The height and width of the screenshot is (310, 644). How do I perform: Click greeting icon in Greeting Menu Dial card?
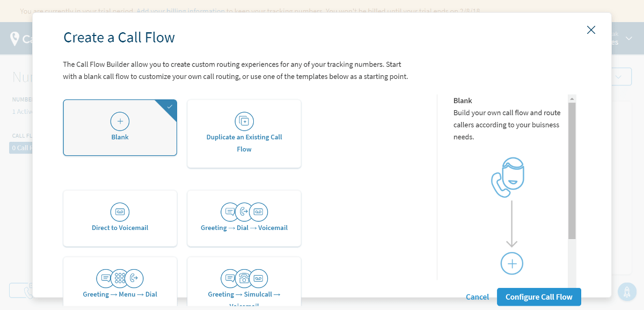pyautogui.click(x=106, y=278)
